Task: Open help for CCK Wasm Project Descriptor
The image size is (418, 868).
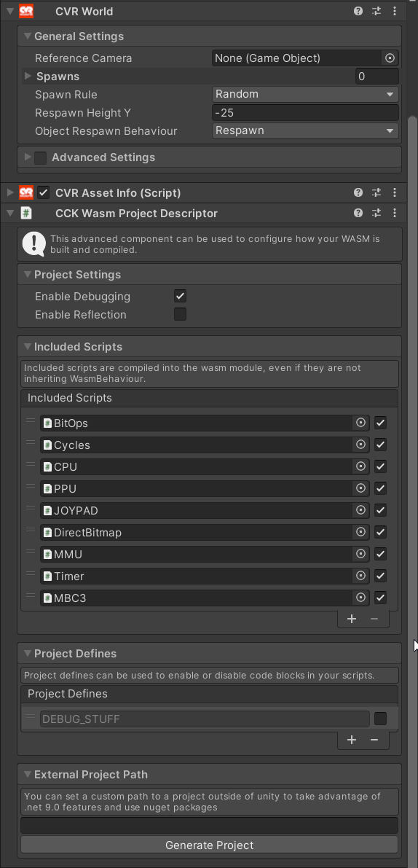Action: 358,213
